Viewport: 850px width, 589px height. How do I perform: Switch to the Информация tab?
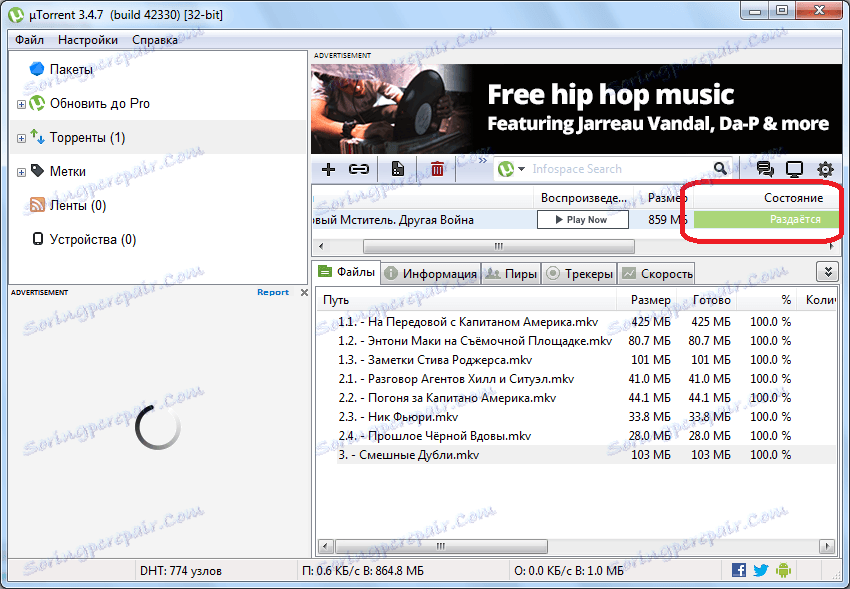click(x=431, y=274)
